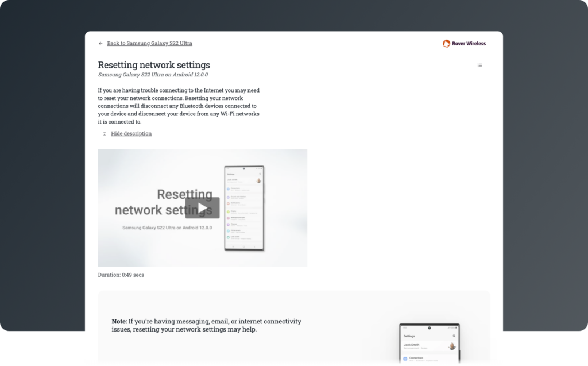Click the phone mockup in video thumbnail
This screenshot has width=588, height=366.
point(244,208)
